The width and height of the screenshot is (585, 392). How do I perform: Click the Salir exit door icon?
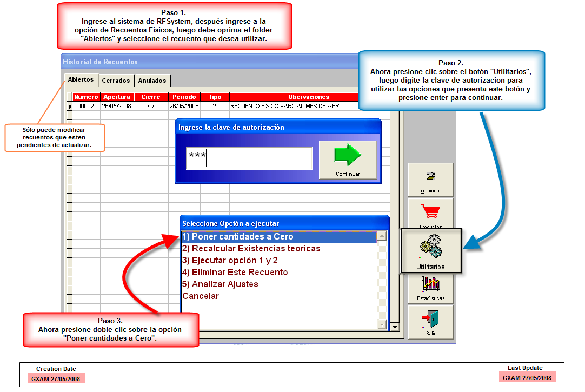pos(430,322)
